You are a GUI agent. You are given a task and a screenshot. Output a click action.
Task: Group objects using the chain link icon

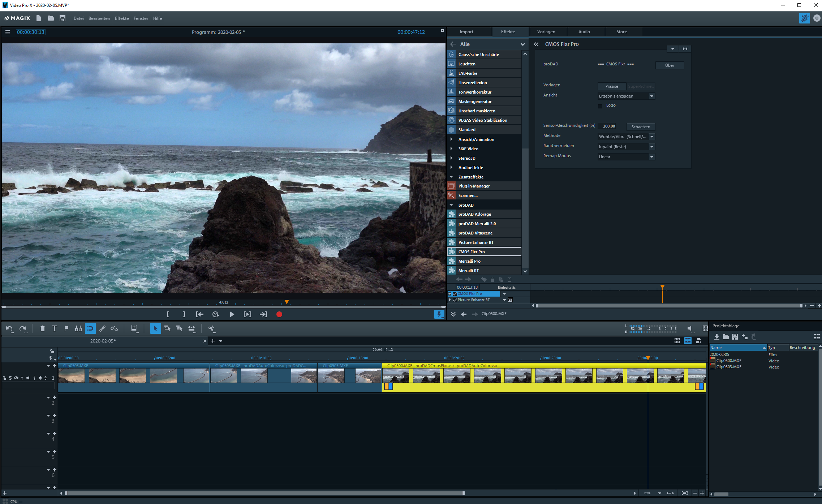(x=102, y=328)
